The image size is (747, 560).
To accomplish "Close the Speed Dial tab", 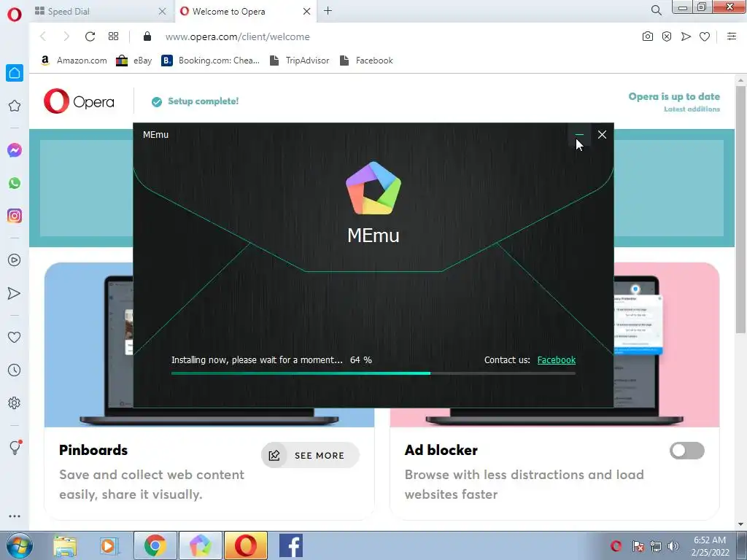I will click(x=163, y=11).
